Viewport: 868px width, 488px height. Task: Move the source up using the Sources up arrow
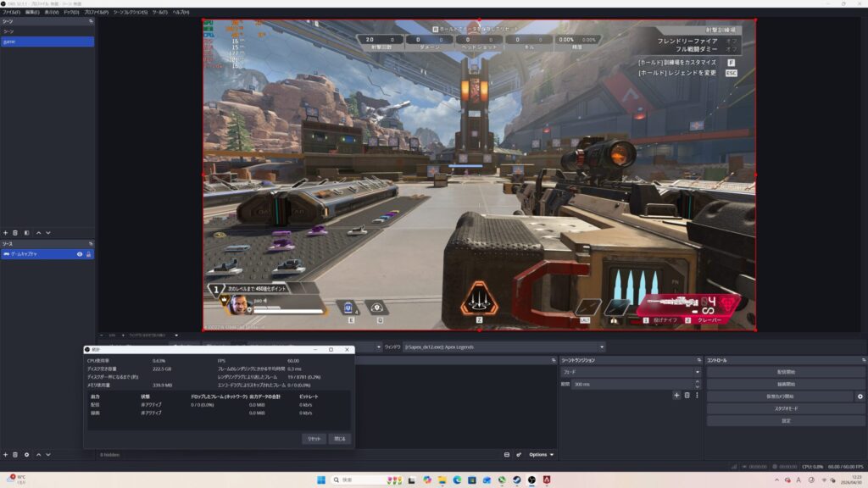coord(39,455)
